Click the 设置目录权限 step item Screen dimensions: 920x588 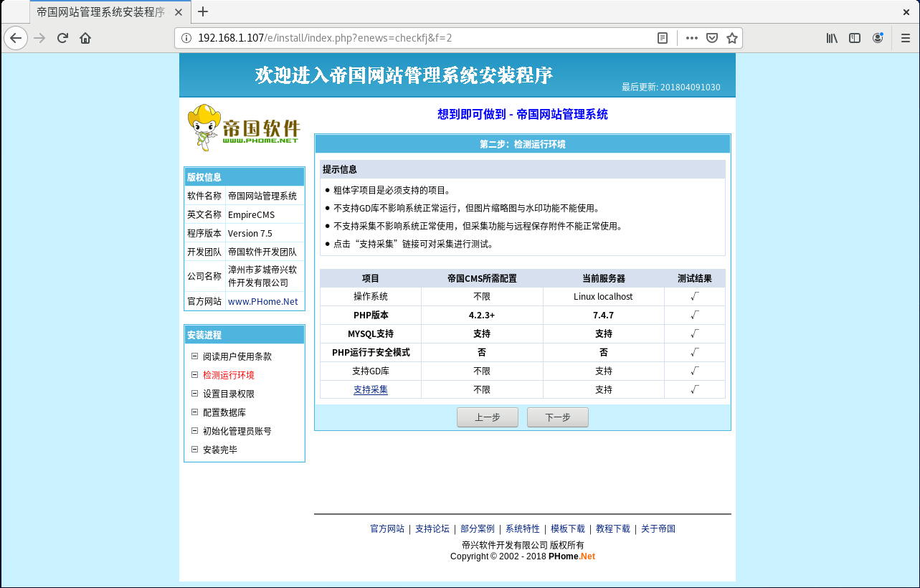point(229,394)
